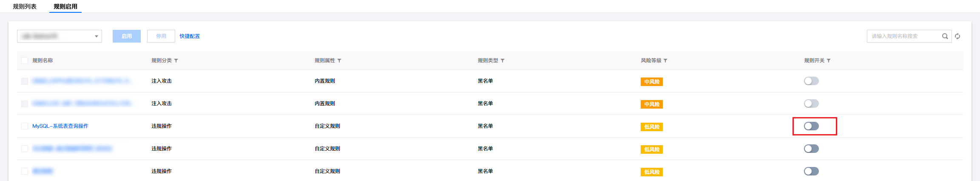Click the refresh icon beside search
980x181 pixels.
click(957, 36)
